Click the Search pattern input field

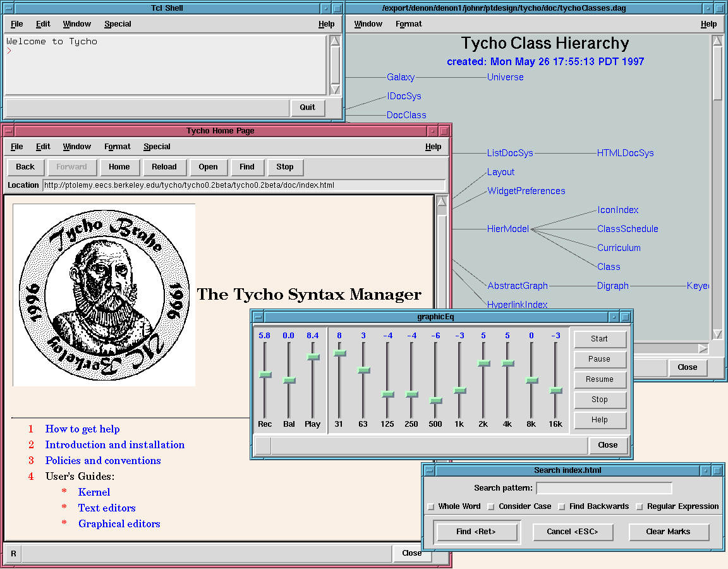(x=604, y=488)
